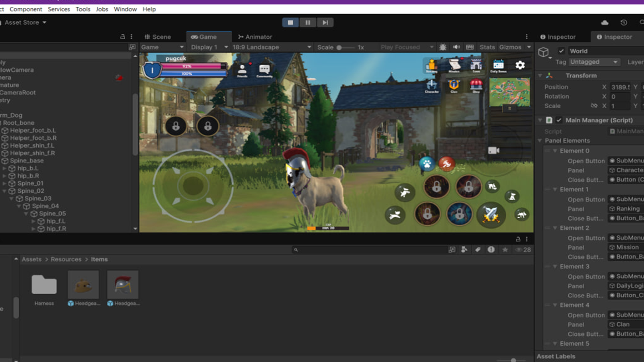
Task: Advance one frame with the Step button
Action: coord(325,23)
